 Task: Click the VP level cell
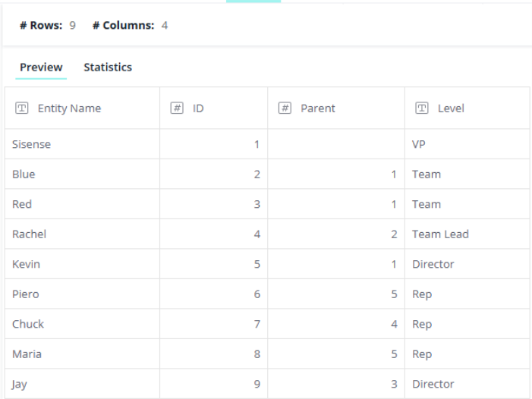418,144
